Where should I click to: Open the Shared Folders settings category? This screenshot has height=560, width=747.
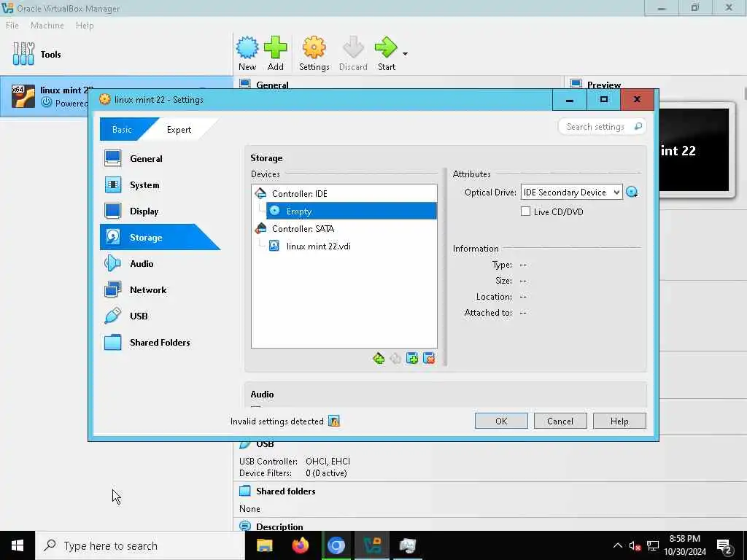160,342
